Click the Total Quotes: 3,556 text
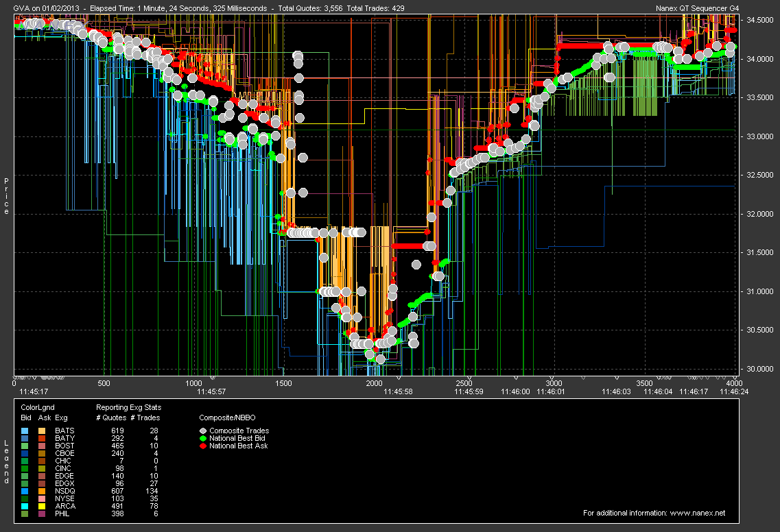 [x=310, y=8]
